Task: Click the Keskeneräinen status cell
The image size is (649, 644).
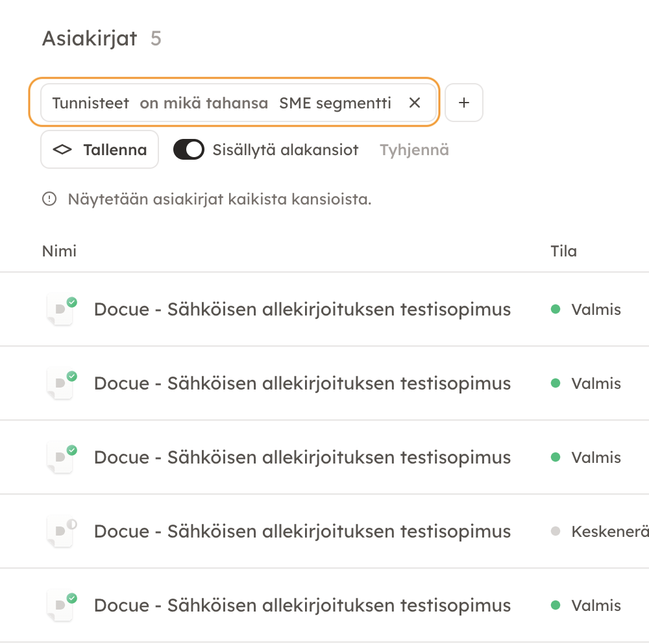Action: [x=599, y=531]
